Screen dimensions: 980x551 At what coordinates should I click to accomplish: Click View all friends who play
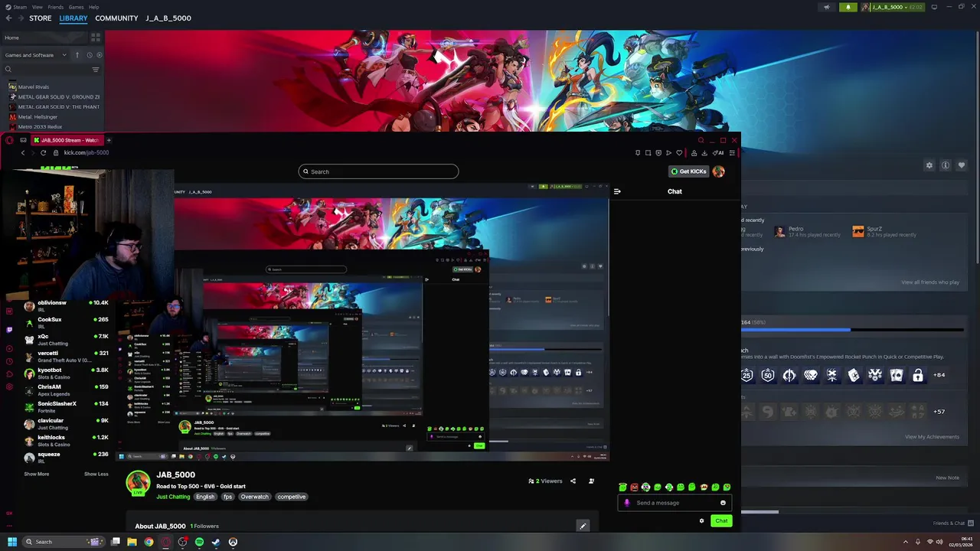coord(930,282)
